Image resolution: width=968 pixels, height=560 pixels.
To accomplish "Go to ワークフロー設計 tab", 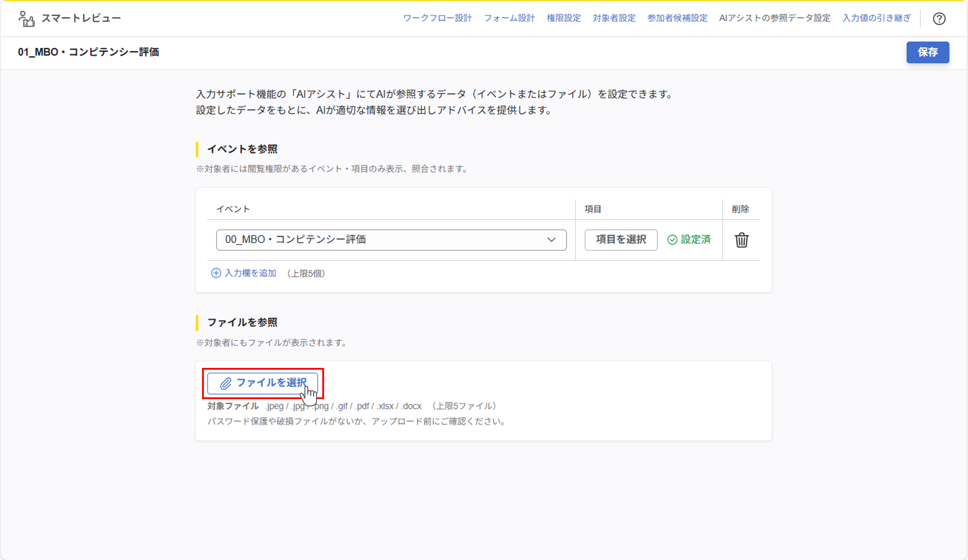I will click(437, 18).
